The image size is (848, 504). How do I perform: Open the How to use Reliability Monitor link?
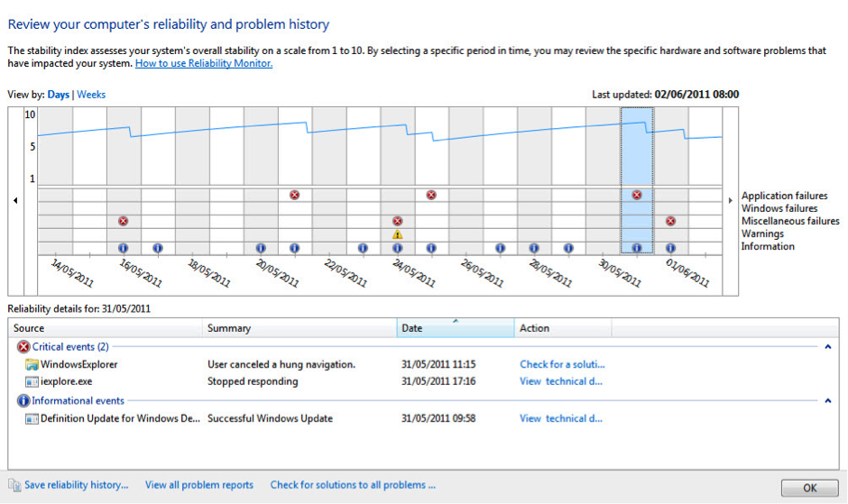point(203,64)
